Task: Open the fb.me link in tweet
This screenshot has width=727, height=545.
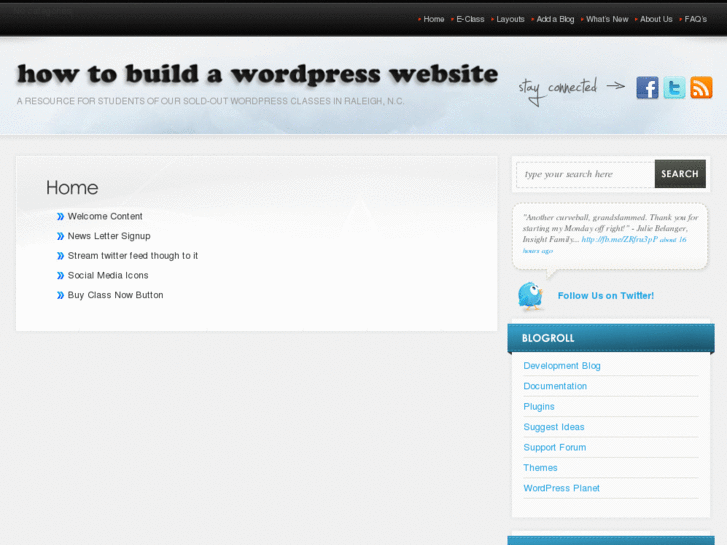Action: pyautogui.click(x=619, y=239)
